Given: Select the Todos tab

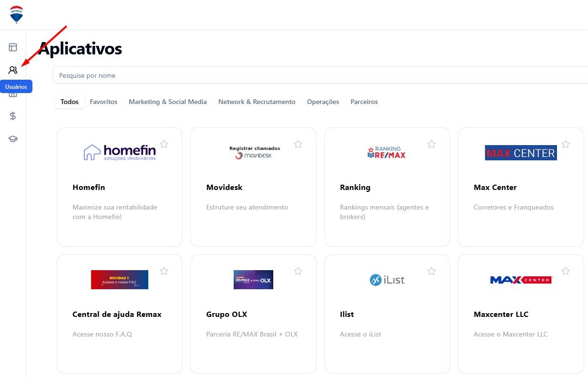Looking at the screenshot, I should point(70,102).
